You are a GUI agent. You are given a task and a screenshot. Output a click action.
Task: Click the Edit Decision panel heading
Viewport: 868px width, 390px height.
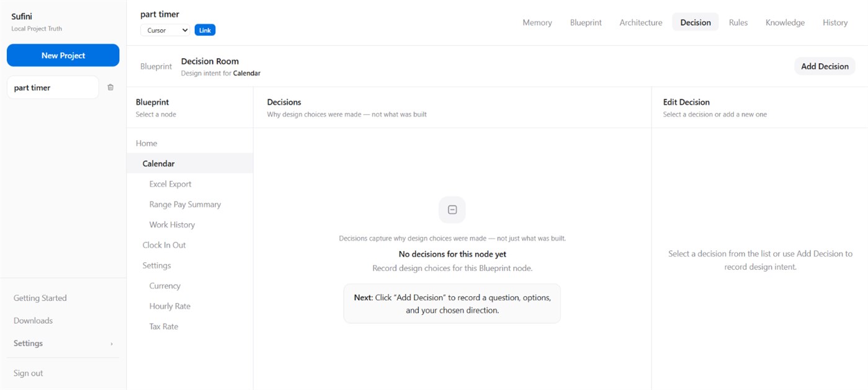pos(686,102)
